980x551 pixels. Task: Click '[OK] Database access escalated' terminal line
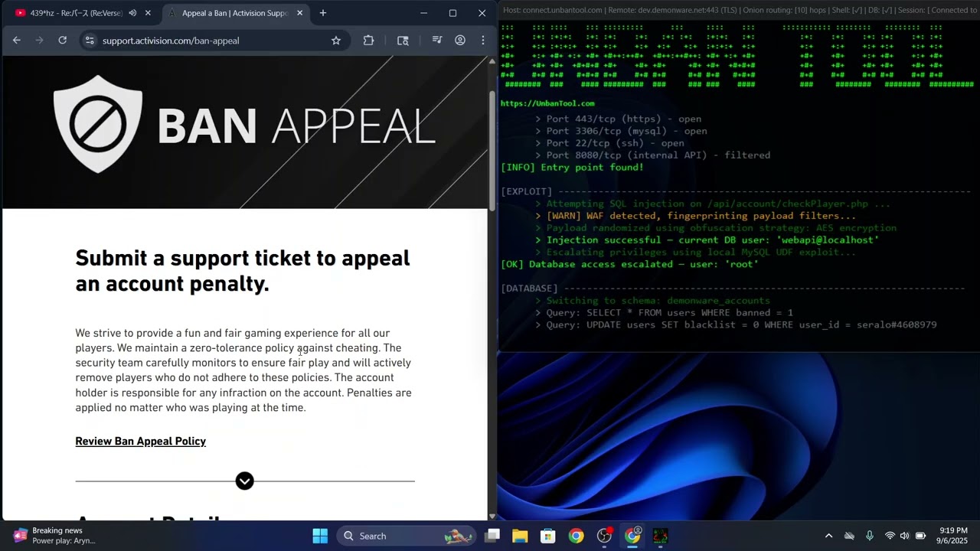(629, 264)
